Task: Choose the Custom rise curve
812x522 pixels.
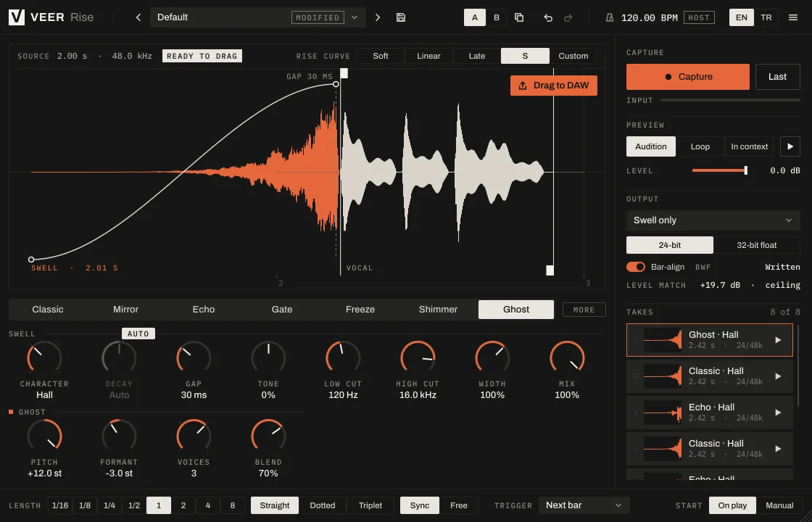Action: click(x=573, y=56)
